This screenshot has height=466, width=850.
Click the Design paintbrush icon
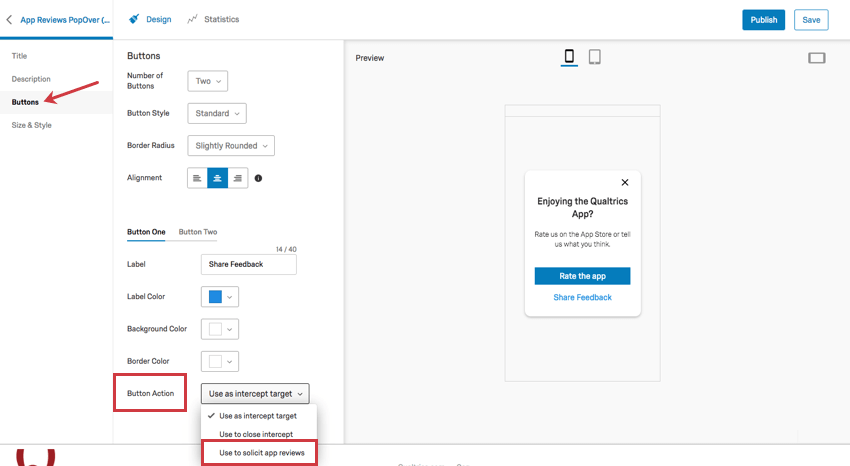[x=134, y=19]
